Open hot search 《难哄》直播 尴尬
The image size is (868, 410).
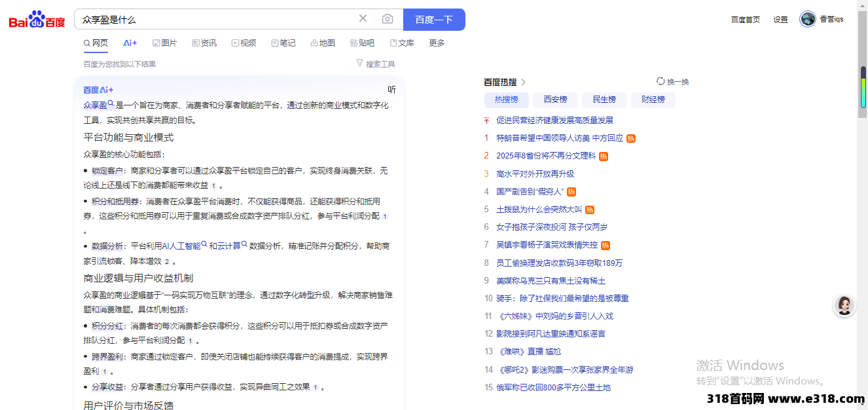pos(528,352)
